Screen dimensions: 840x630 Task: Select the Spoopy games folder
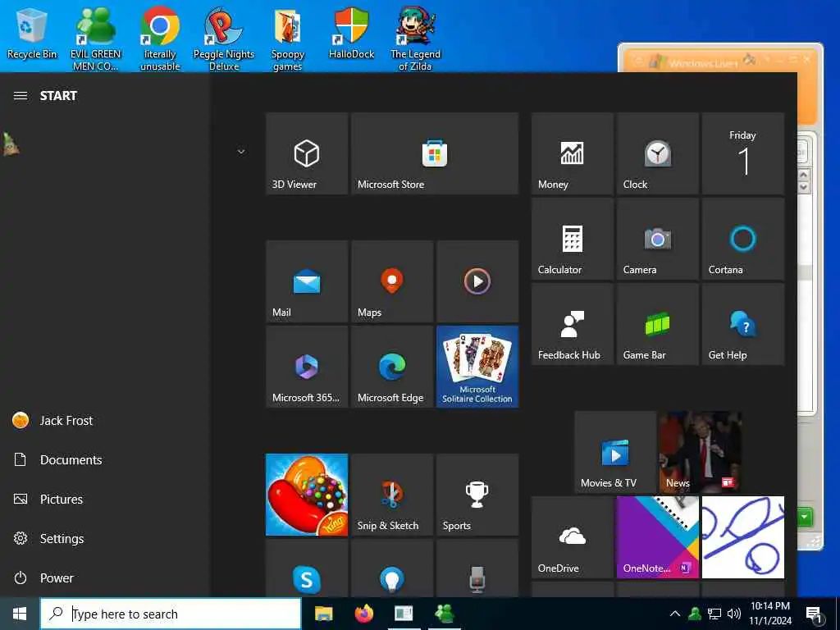click(288, 39)
